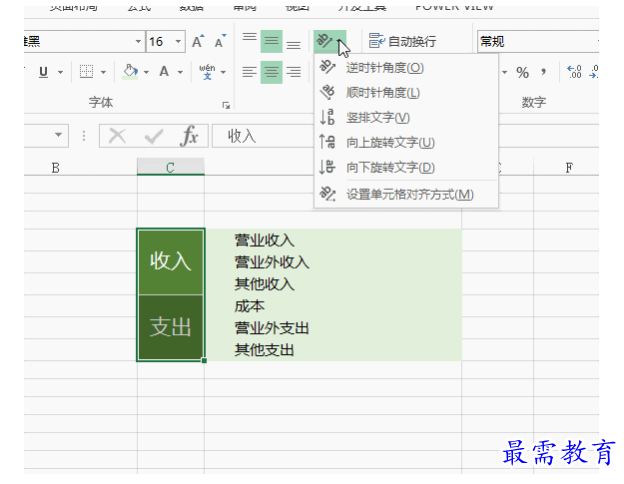This screenshot has width=624, height=484.
Task: Open the 常规 number format dropdown
Action: pos(597,41)
